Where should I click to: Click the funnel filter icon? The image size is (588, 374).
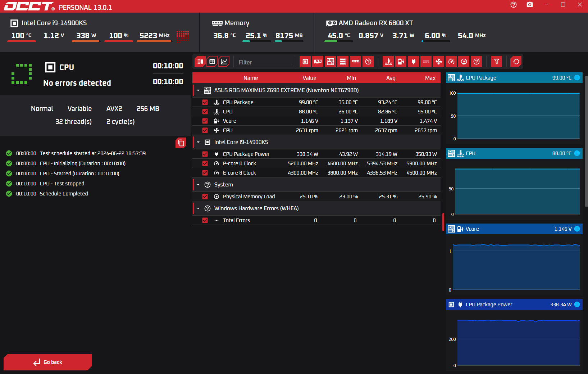tap(497, 62)
